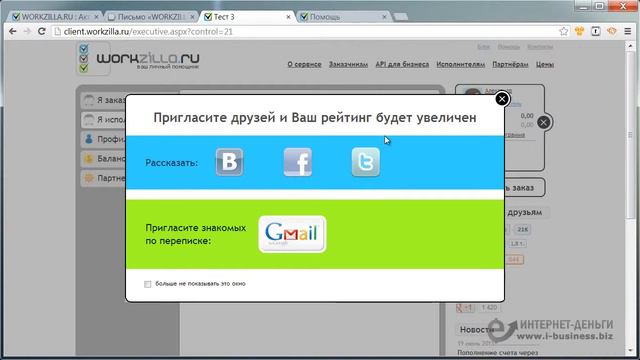Screen dimensions: 640x360
Task: Share via the Twitter icon
Action: (366, 162)
